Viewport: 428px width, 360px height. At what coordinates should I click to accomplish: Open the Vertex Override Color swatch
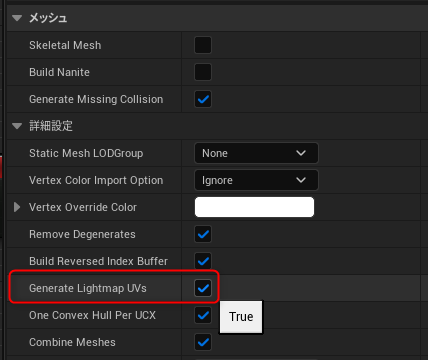coord(254,207)
